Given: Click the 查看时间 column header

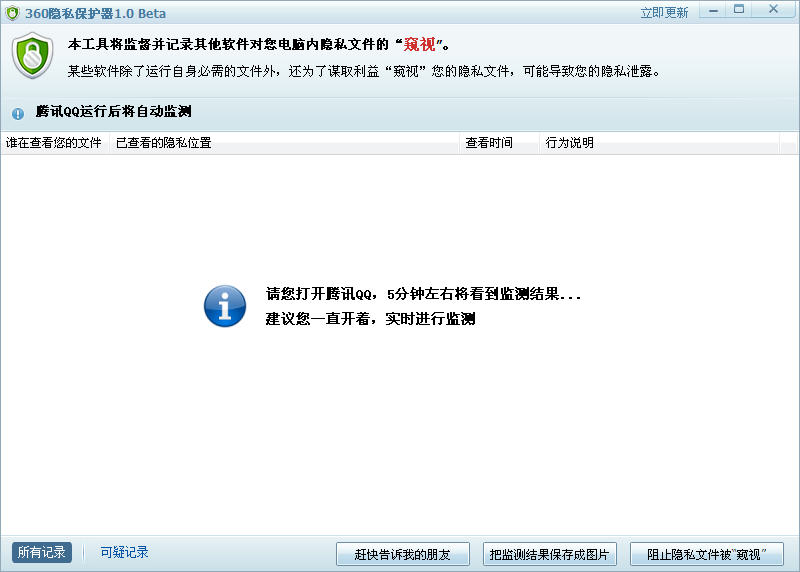Looking at the screenshot, I should (x=499, y=143).
